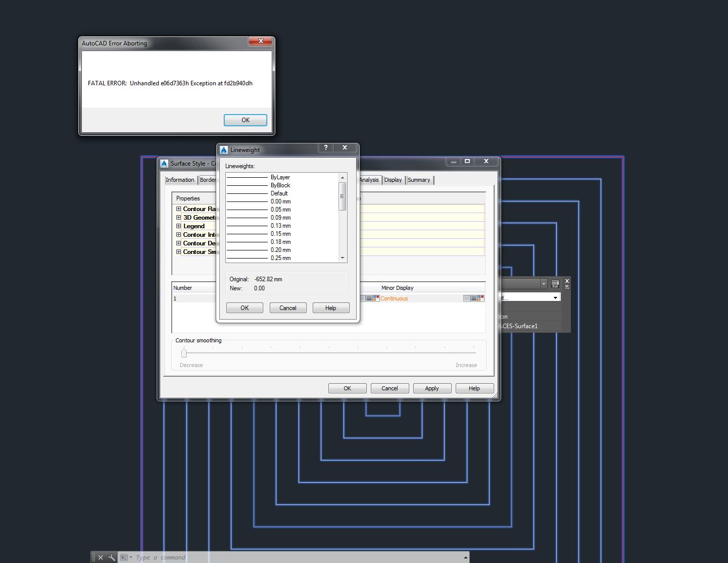Choose the 0.20 mm lineweight

(282, 250)
